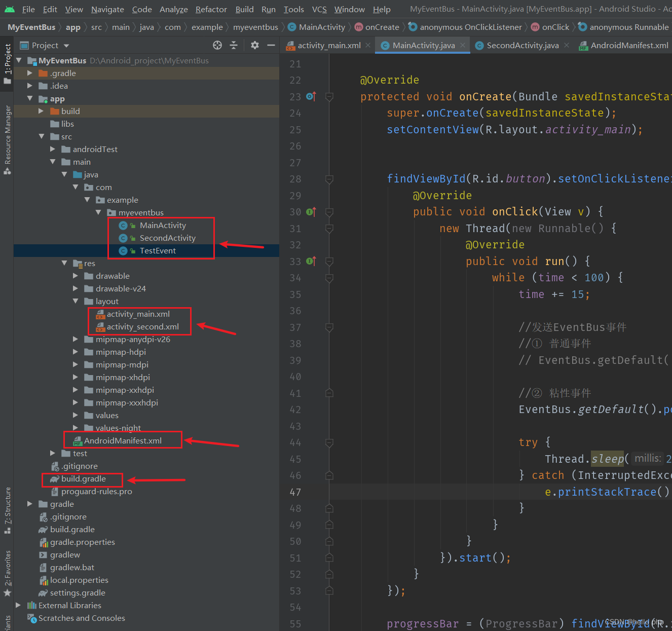Close the SecondActivity.java editor tab

coord(566,45)
